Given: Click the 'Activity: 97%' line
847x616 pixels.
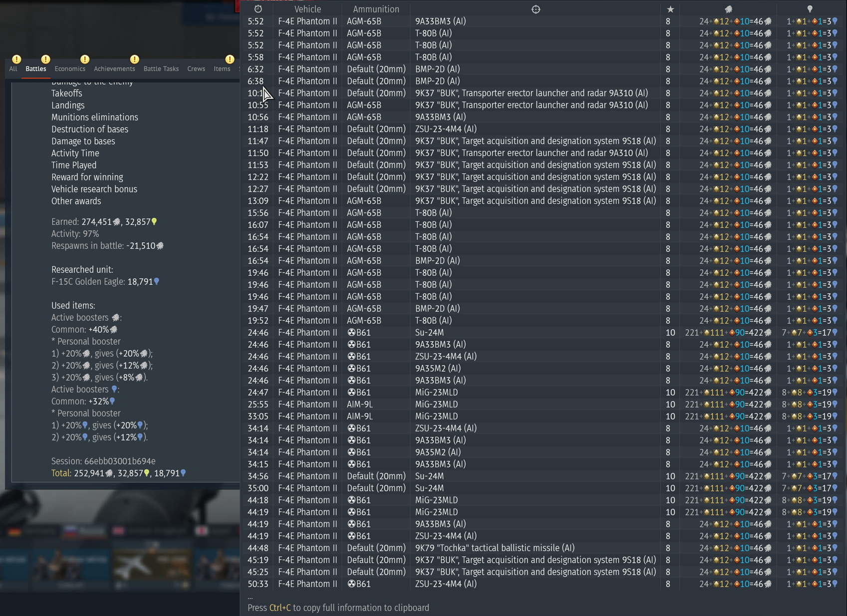Looking at the screenshot, I should pyautogui.click(x=75, y=234).
